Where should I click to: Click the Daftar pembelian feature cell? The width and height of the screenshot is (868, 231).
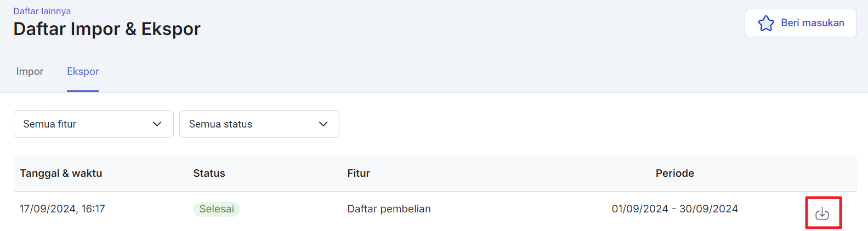pyautogui.click(x=389, y=209)
